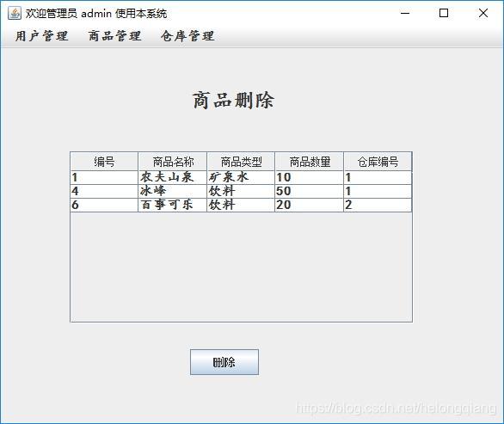Click the 矿泉水 type cell

[x=241, y=177]
